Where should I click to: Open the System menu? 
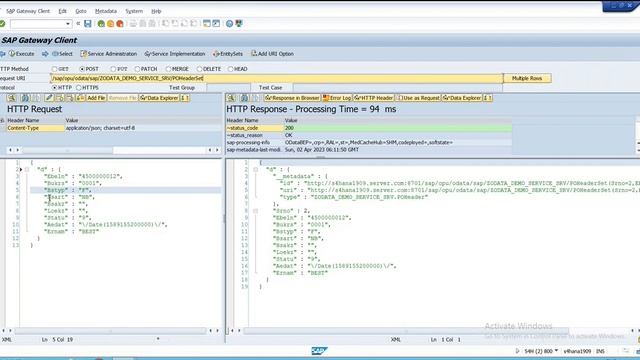pyautogui.click(x=134, y=11)
